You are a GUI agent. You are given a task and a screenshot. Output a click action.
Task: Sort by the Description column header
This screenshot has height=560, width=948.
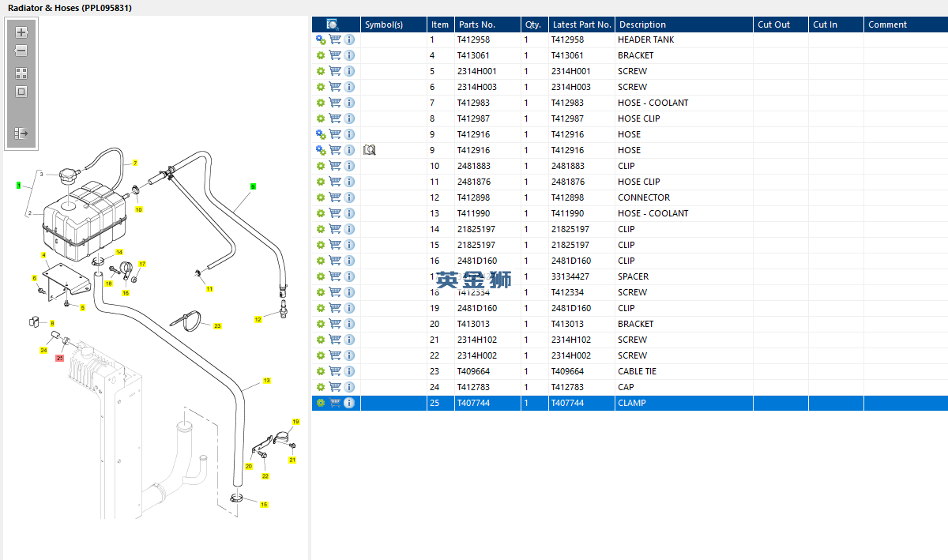(x=683, y=24)
